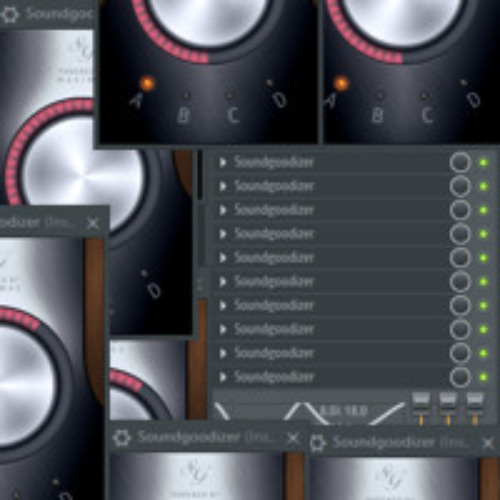This screenshot has width=500, height=500.
Task: Open the Soundgoodizer name in slot 8
Action: tap(274, 330)
